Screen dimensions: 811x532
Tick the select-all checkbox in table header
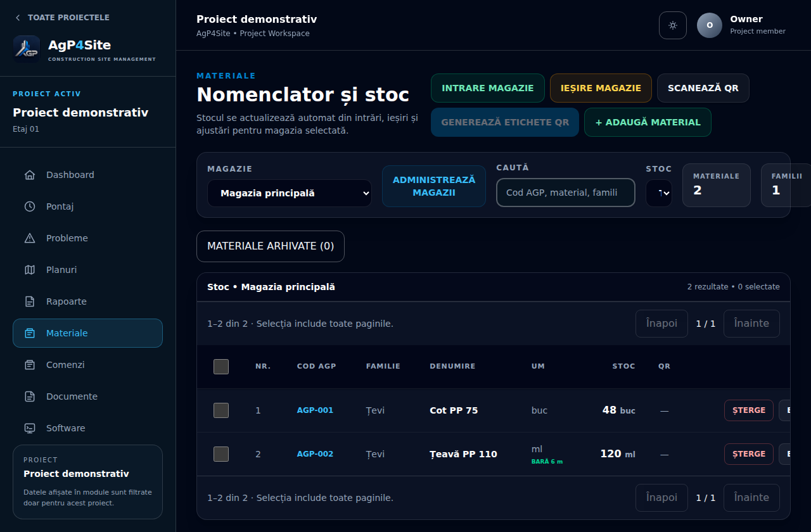221,367
